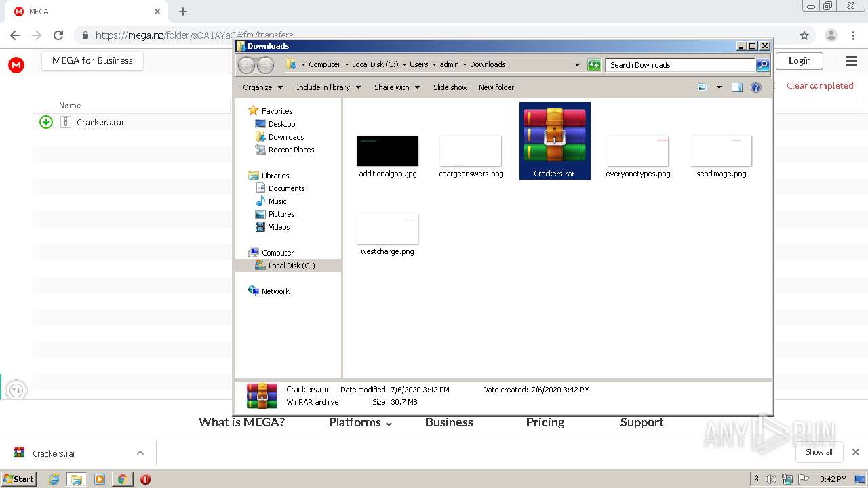Open view options dropdown arrow
The width and height of the screenshot is (868, 488).
click(x=719, y=87)
